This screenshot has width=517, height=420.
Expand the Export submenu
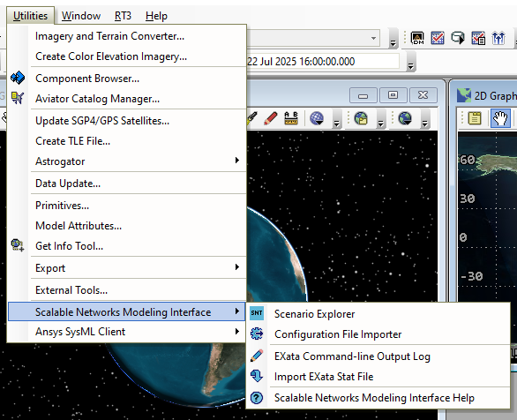[x=236, y=267]
